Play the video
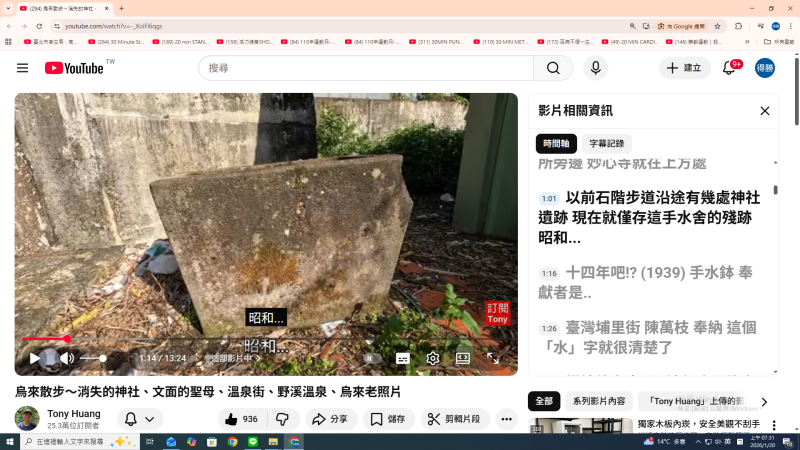 point(34,358)
